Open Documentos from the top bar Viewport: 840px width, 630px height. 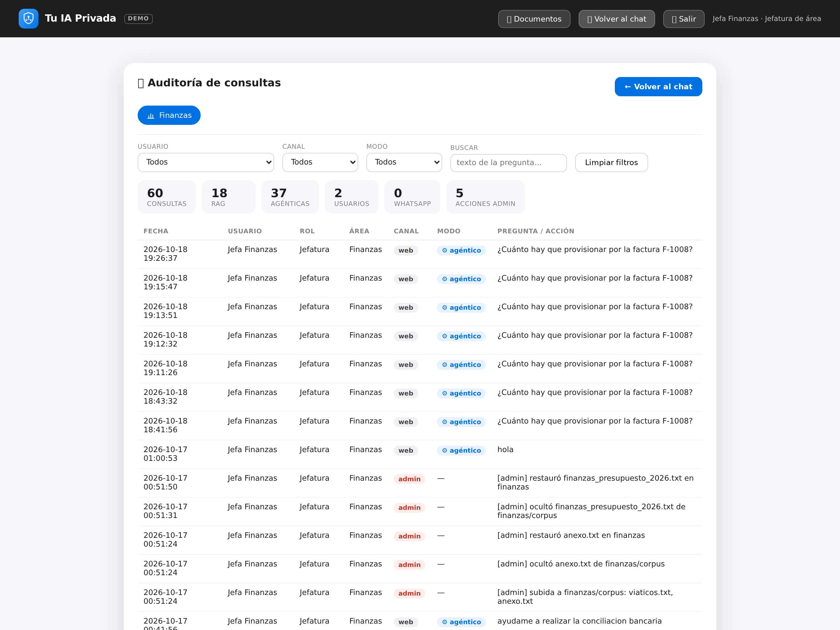(x=534, y=19)
